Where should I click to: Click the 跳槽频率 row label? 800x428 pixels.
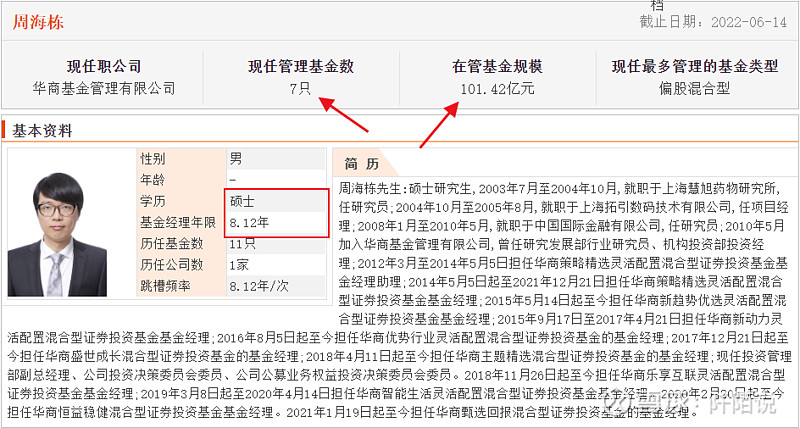pyautogui.click(x=165, y=286)
